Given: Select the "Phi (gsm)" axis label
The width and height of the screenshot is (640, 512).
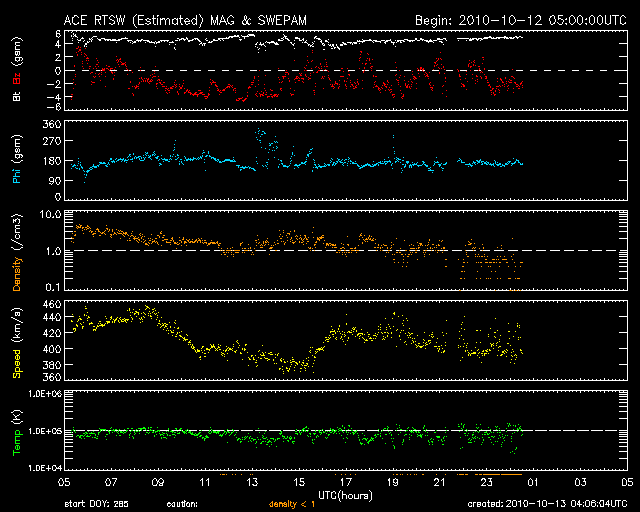Looking at the screenshot, I should (x=17, y=160).
